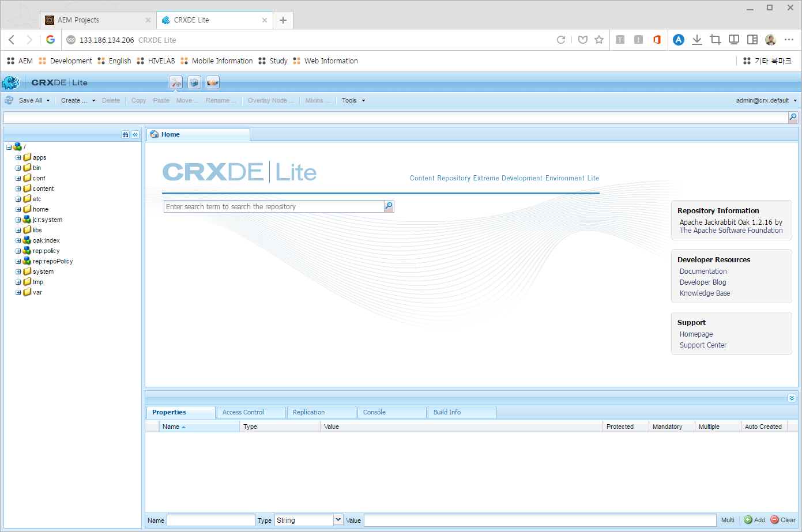Open the browser three-dots menu
The width and height of the screenshot is (802, 532).
pyautogui.click(x=789, y=40)
